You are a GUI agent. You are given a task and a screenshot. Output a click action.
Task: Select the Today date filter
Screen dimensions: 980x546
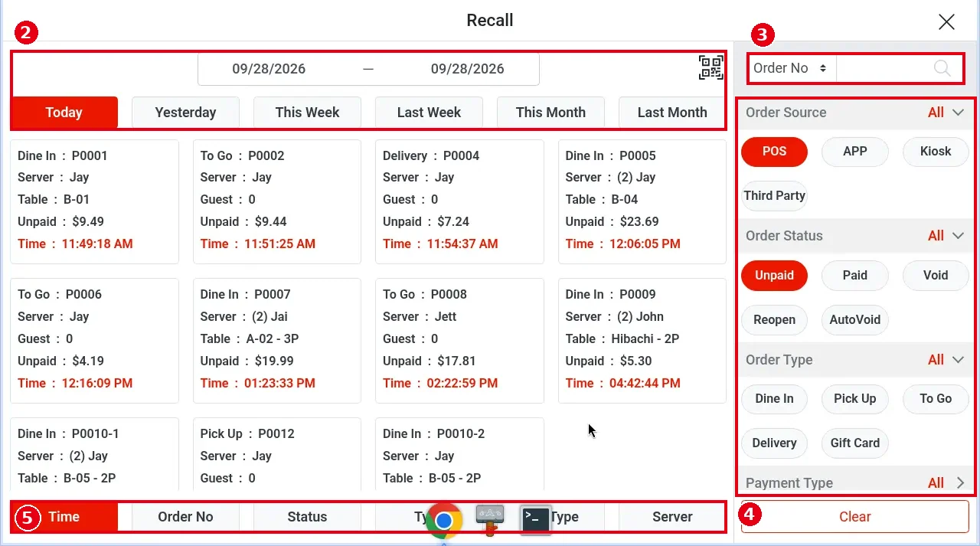click(64, 112)
